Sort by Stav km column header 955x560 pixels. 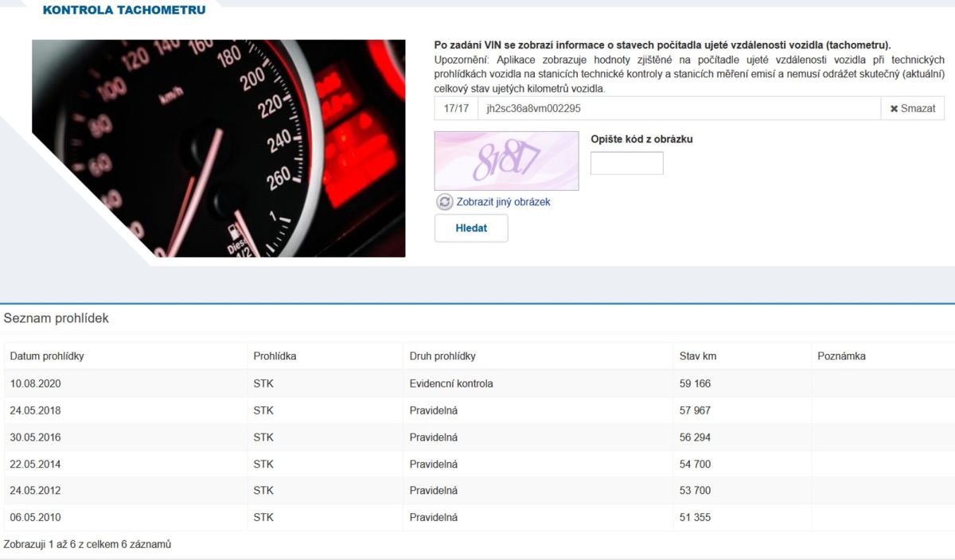pyautogui.click(x=698, y=356)
